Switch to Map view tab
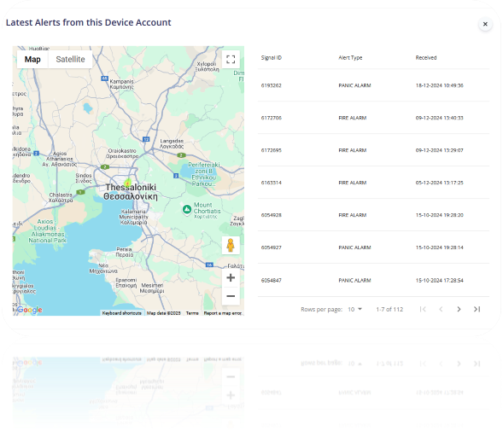Image resolution: width=503 pixels, height=448 pixels. 32,59
